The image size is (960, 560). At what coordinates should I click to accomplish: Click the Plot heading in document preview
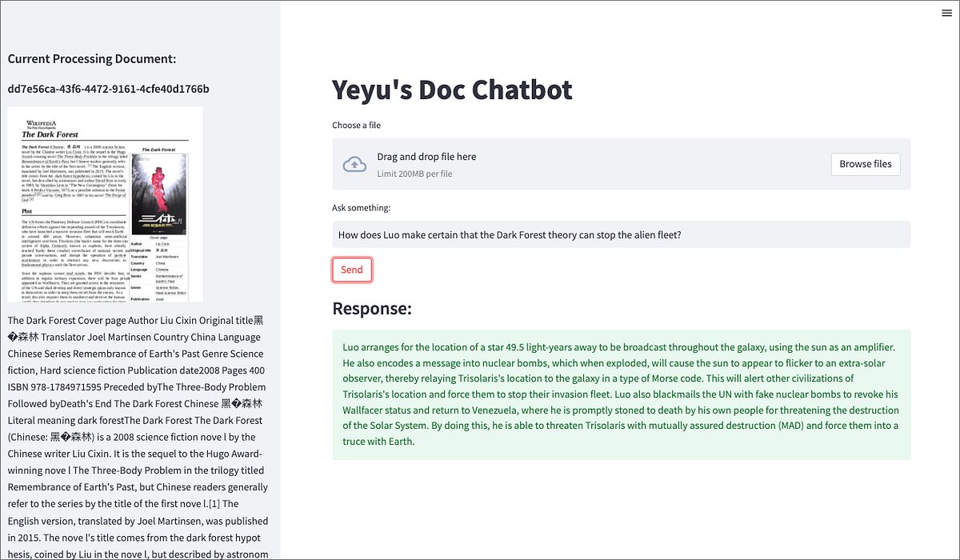(27, 210)
